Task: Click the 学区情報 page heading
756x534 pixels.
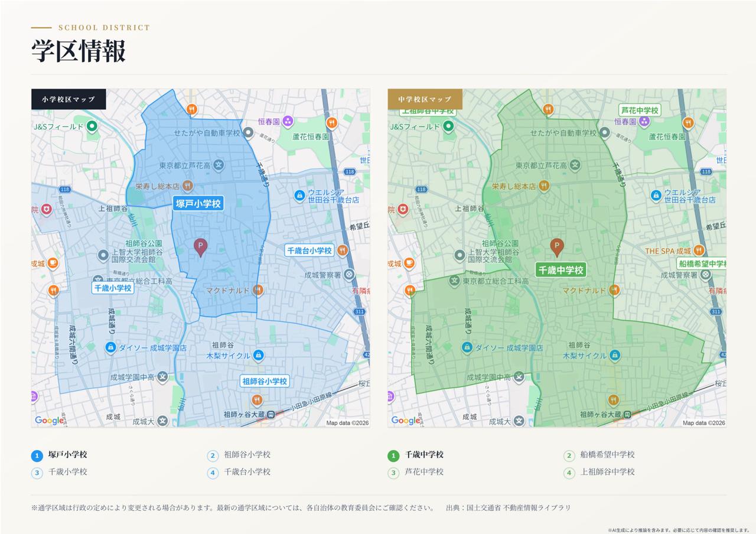Action: (79, 51)
